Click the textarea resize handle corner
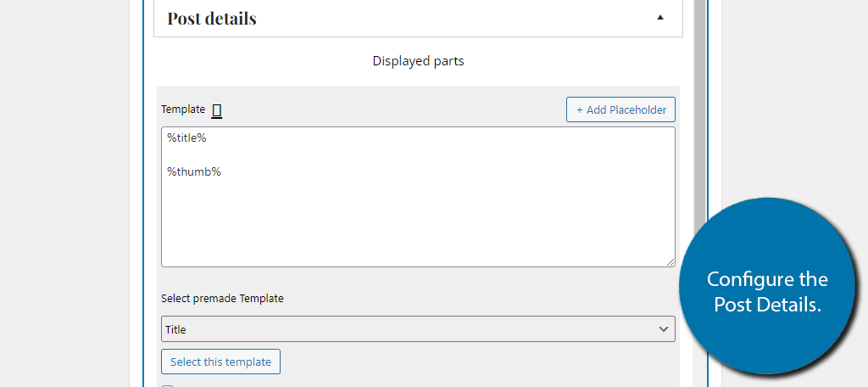Viewport: 868px width, 387px height. pos(670,262)
